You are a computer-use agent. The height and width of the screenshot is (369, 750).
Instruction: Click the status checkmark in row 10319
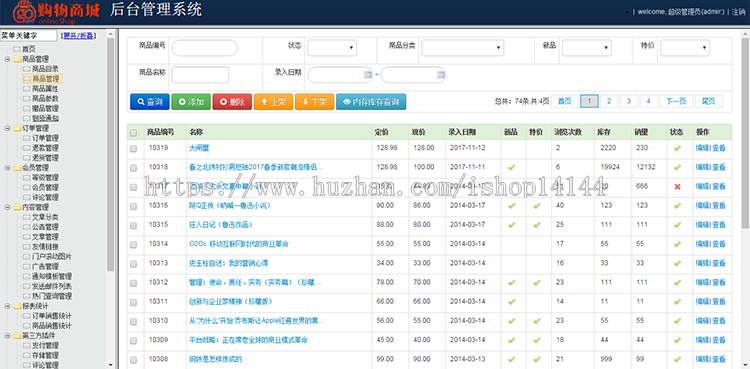[x=677, y=148]
